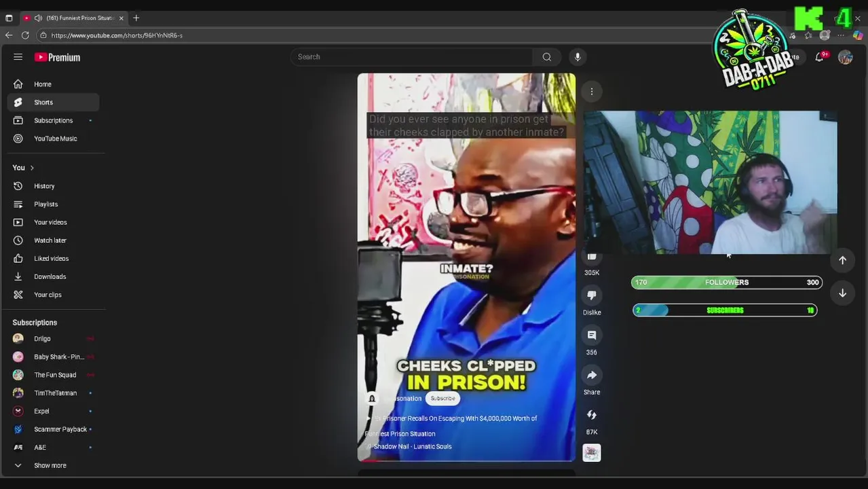Screen dimensions: 868x489
Task: Reload the page
Action: [25, 35]
